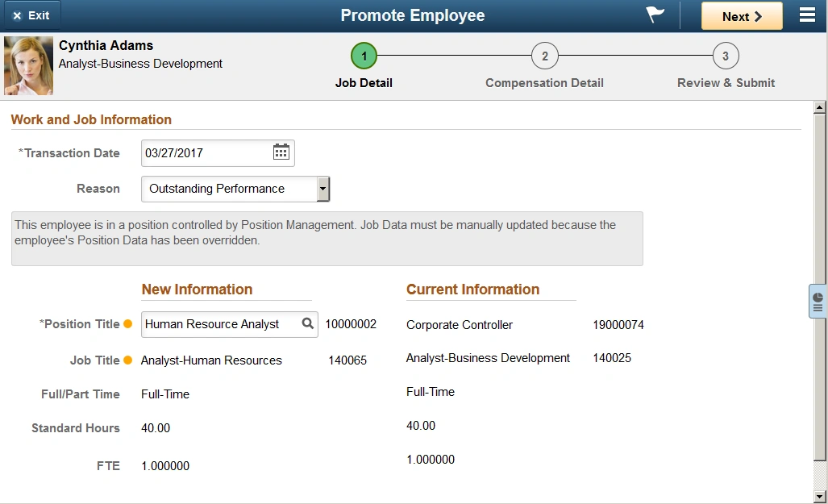Click the notification flag icon
Image resolution: width=828 pixels, height=504 pixels.
[x=655, y=15]
